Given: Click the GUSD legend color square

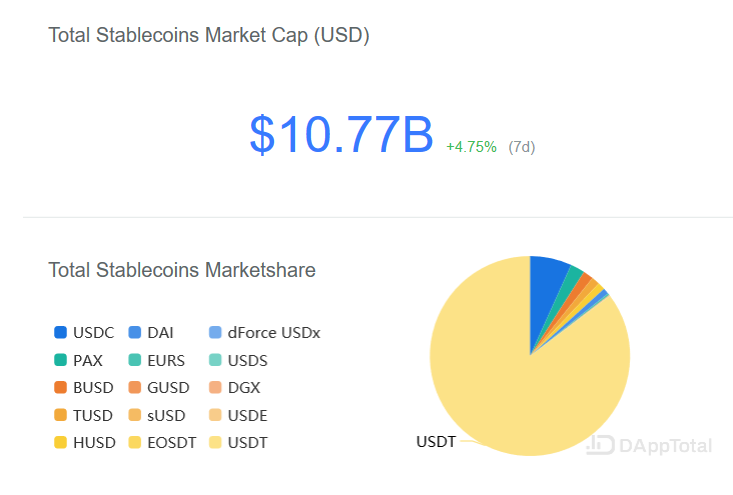Looking at the screenshot, I should (135, 387).
